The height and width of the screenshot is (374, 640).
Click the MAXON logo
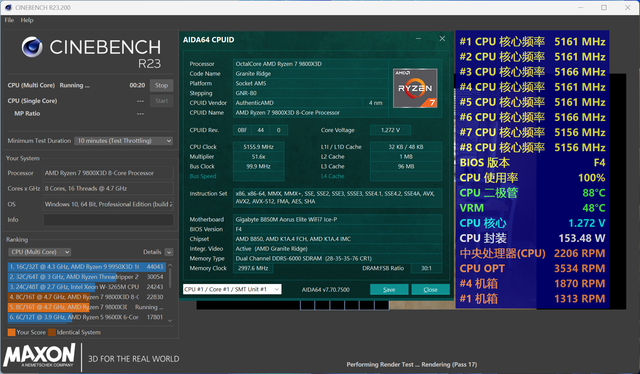40,355
